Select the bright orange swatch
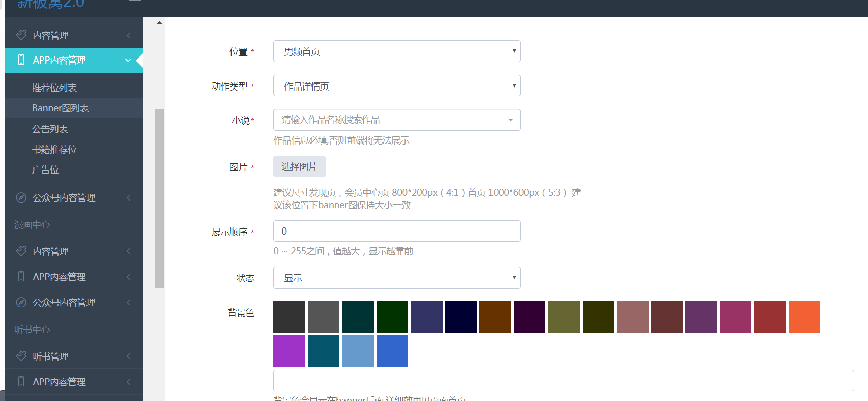This screenshot has height=401, width=868. click(x=804, y=317)
